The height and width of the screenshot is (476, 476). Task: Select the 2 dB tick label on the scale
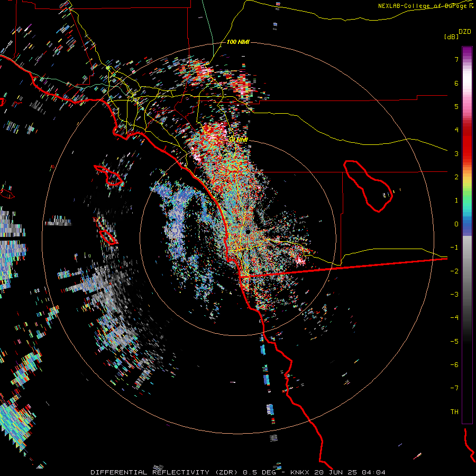coord(456,177)
